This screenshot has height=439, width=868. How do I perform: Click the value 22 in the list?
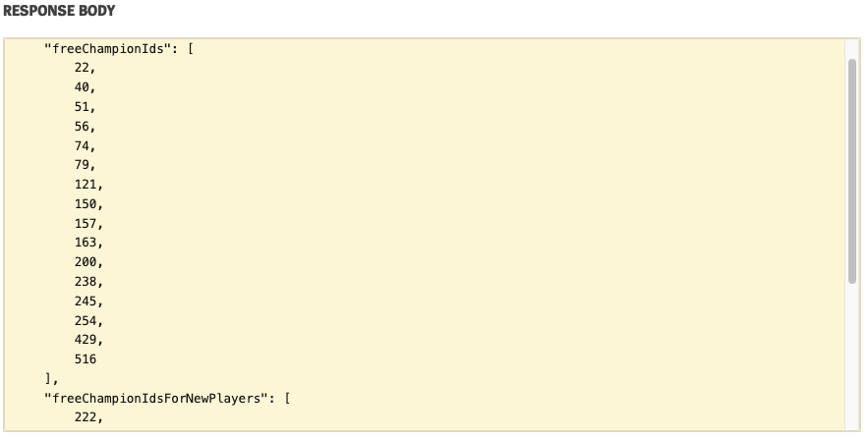[82, 68]
